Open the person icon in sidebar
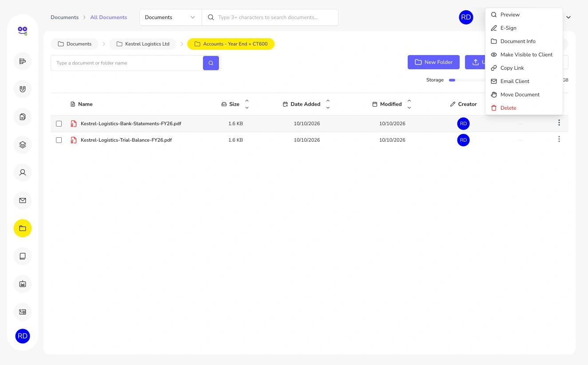 tap(23, 172)
